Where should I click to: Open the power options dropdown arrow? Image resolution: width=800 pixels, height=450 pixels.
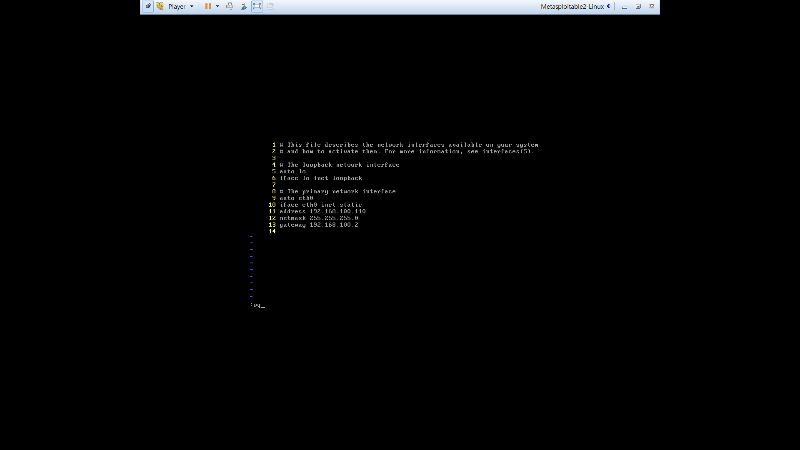coord(217,6)
